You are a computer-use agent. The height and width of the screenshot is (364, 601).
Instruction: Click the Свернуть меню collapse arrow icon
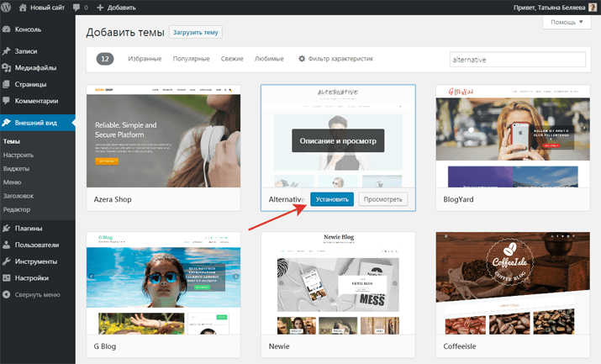point(6,295)
